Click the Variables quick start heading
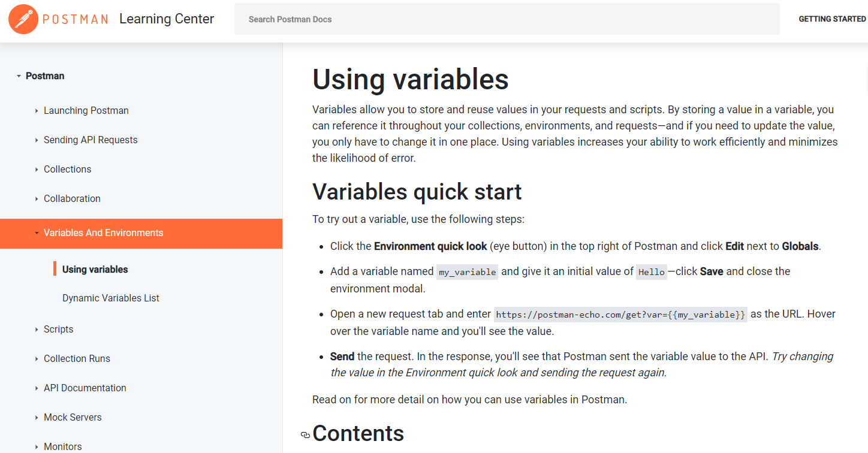Image resolution: width=868 pixels, height=453 pixels. (x=417, y=192)
